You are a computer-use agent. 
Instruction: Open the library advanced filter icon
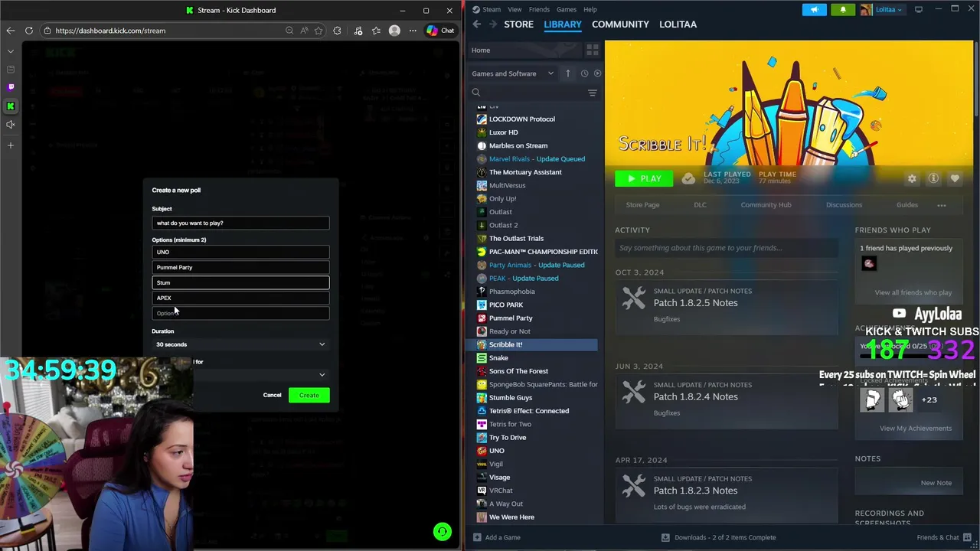click(592, 93)
